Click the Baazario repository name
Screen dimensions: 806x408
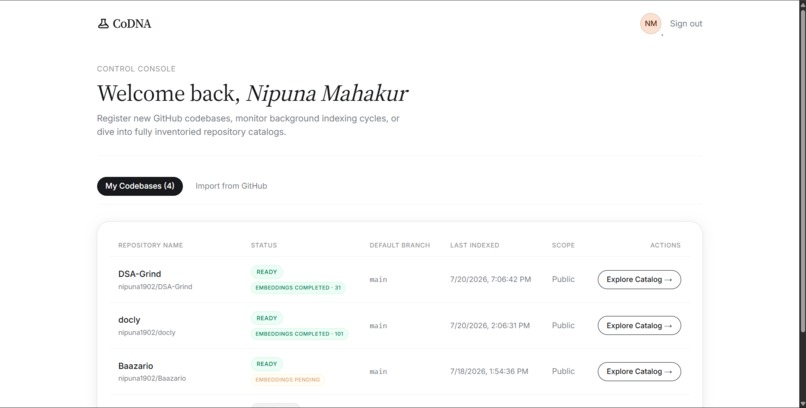136,366
